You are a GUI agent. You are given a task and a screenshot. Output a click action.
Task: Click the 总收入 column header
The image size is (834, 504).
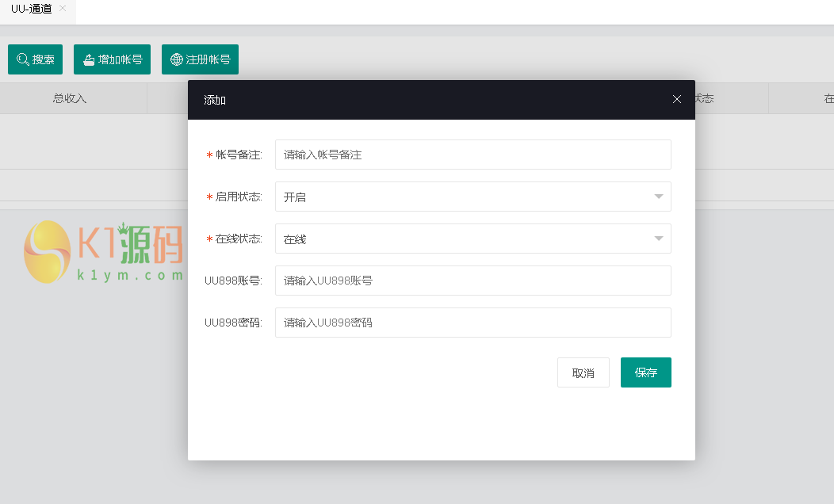tap(70, 98)
